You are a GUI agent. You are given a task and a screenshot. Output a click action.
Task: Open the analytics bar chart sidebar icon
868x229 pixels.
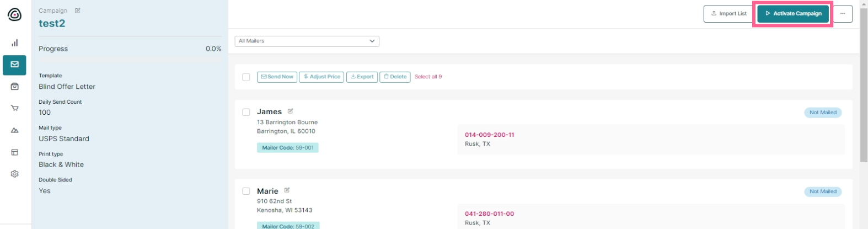tap(14, 42)
